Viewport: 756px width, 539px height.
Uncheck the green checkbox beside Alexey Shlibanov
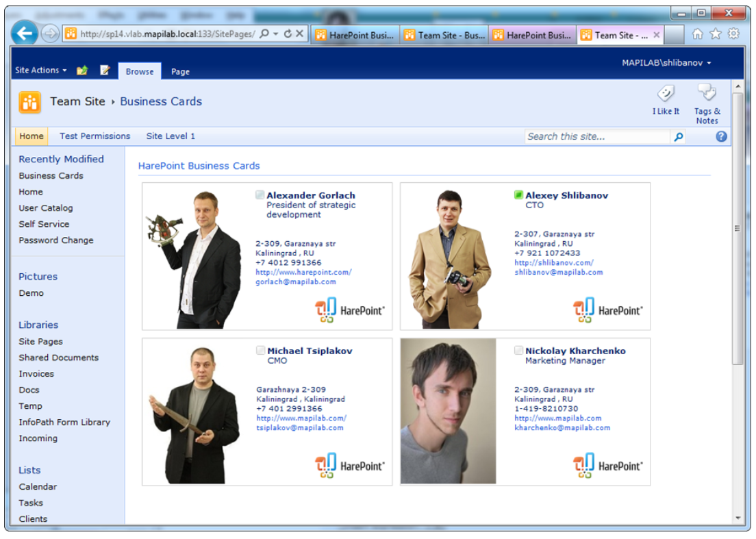[x=519, y=195]
